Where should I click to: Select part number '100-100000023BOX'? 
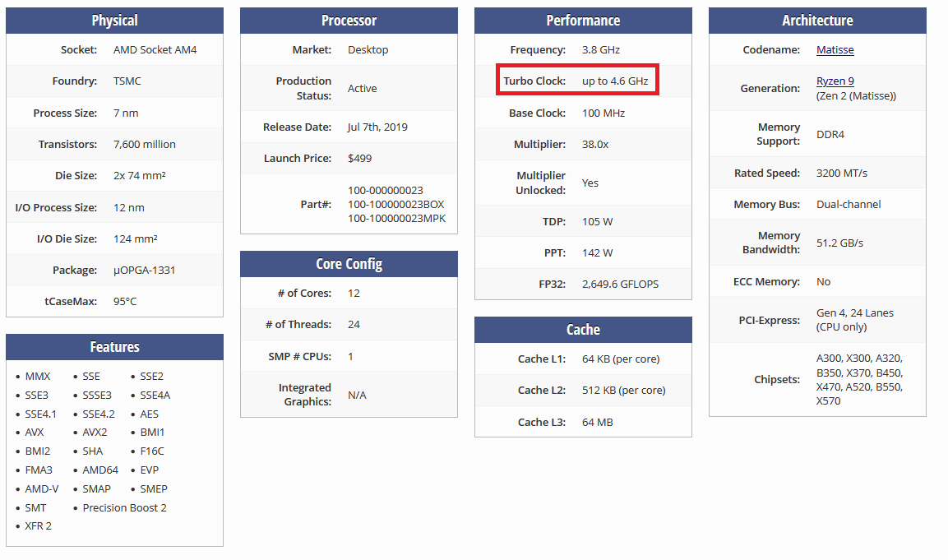coord(396,205)
